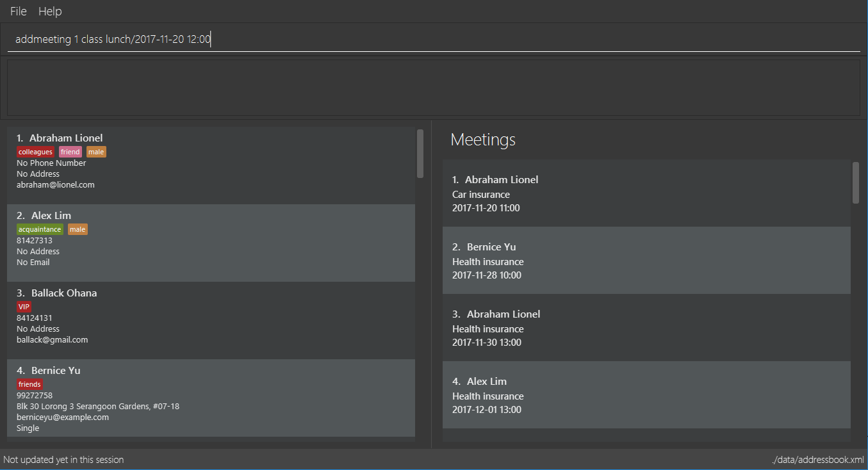Click abraham@lionel.com email text
Screen dimensions: 868x470
[x=56, y=185]
